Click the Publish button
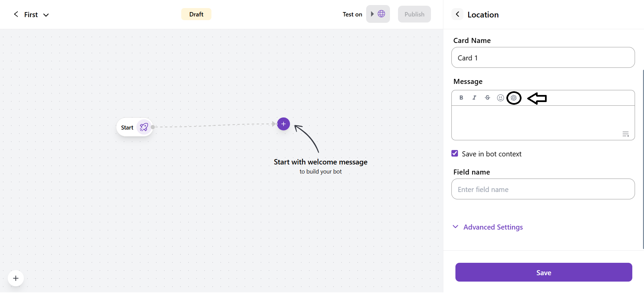 pyautogui.click(x=414, y=14)
